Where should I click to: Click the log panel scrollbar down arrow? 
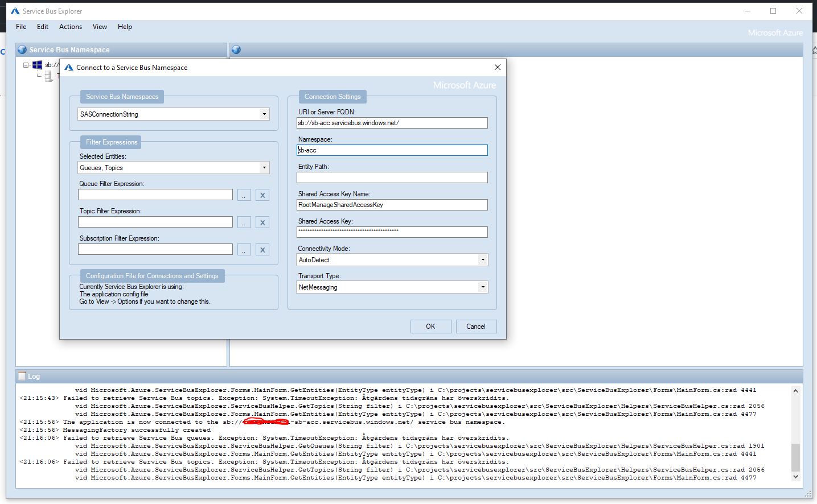[x=795, y=476]
